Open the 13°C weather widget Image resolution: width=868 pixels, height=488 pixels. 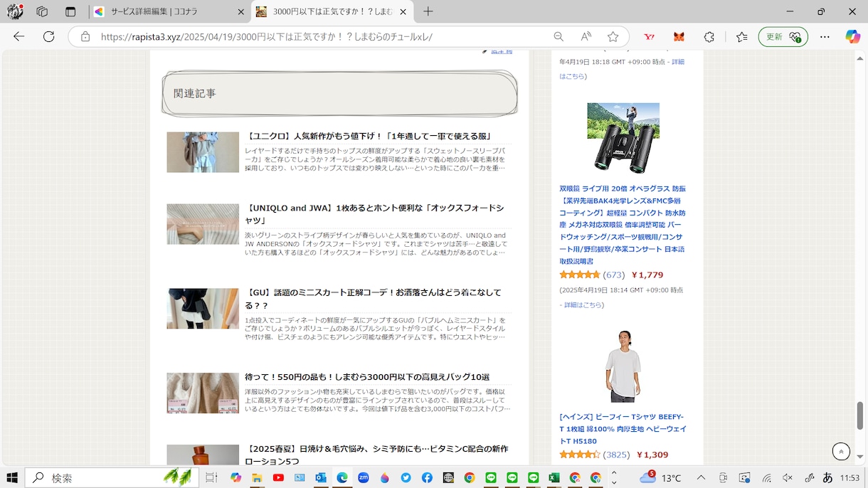661,478
